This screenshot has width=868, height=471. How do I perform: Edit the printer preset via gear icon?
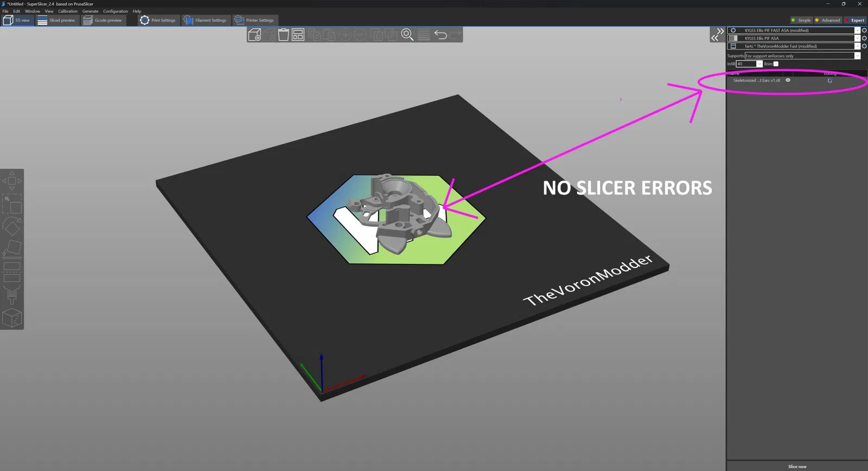pos(864,46)
